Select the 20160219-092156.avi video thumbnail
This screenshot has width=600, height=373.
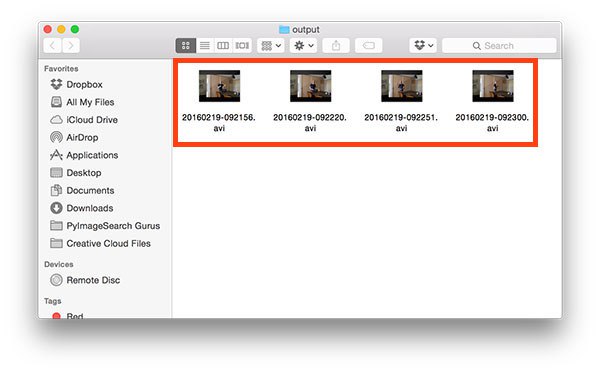[219, 86]
